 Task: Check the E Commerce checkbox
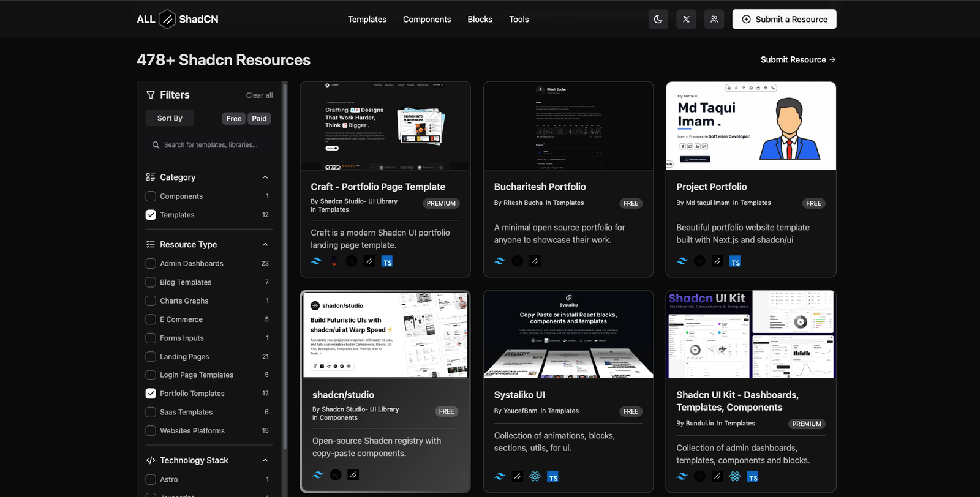[151, 319]
